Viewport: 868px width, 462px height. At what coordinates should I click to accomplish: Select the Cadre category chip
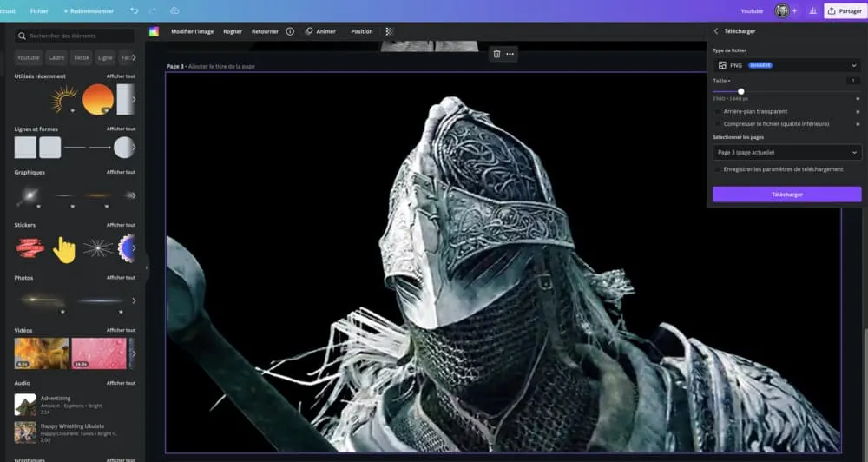[56, 57]
